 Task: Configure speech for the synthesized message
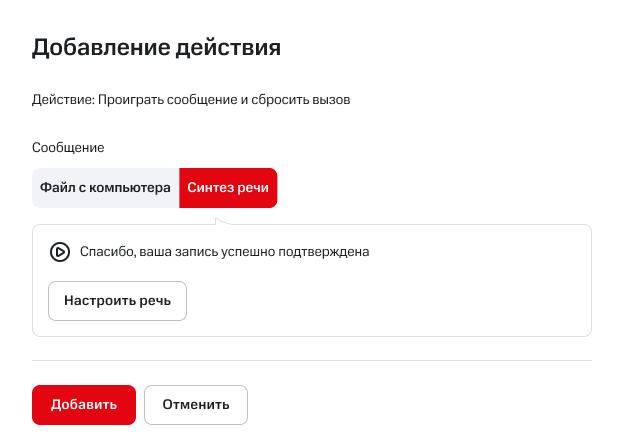tap(117, 300)
